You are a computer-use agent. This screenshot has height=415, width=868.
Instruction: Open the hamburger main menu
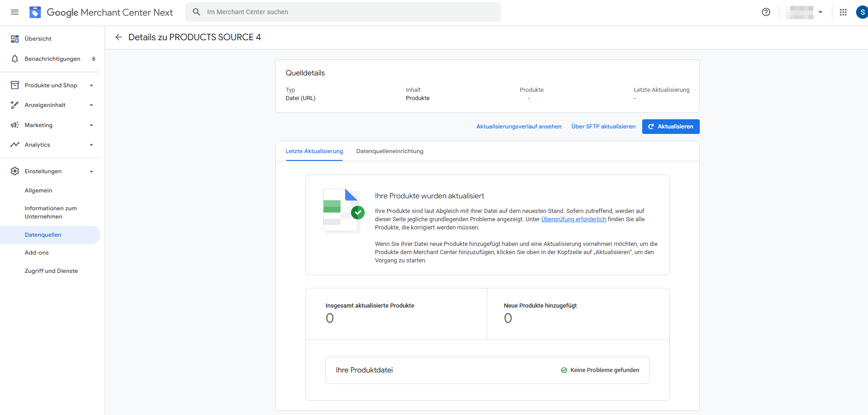[15, 12]
